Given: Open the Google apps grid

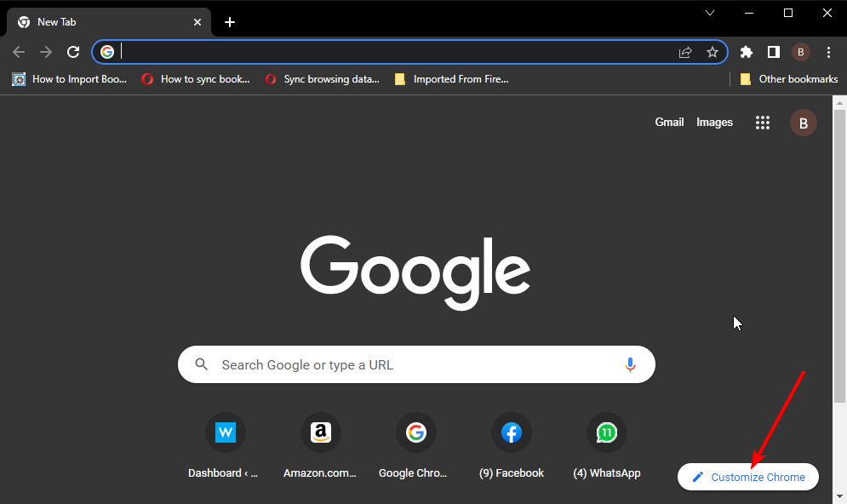Looking at the screenshot, I should (763, 123).
